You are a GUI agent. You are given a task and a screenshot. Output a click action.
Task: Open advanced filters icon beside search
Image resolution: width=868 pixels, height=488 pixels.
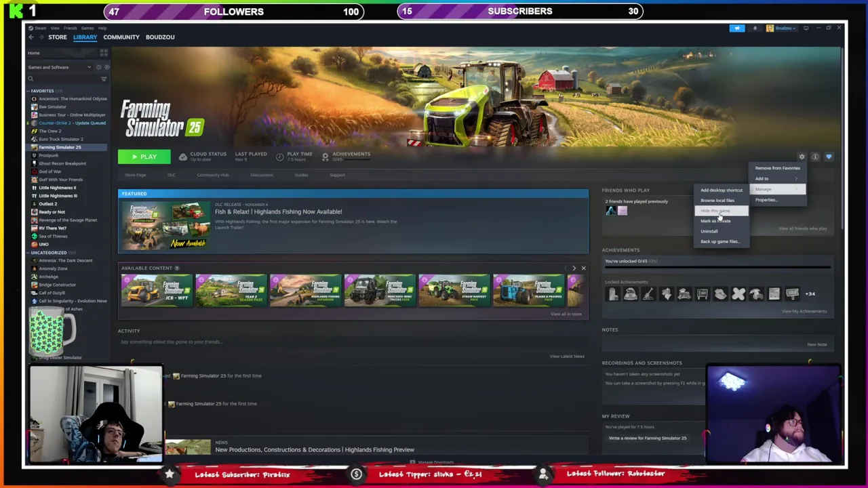pyautogui.click(x=104, y=79)
